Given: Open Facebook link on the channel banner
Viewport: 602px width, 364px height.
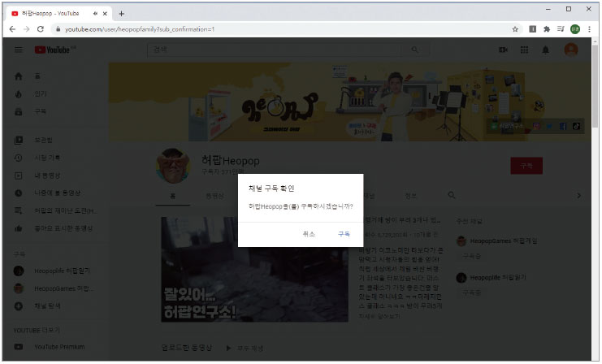Looking at the screenshot, I should point(563,126).
